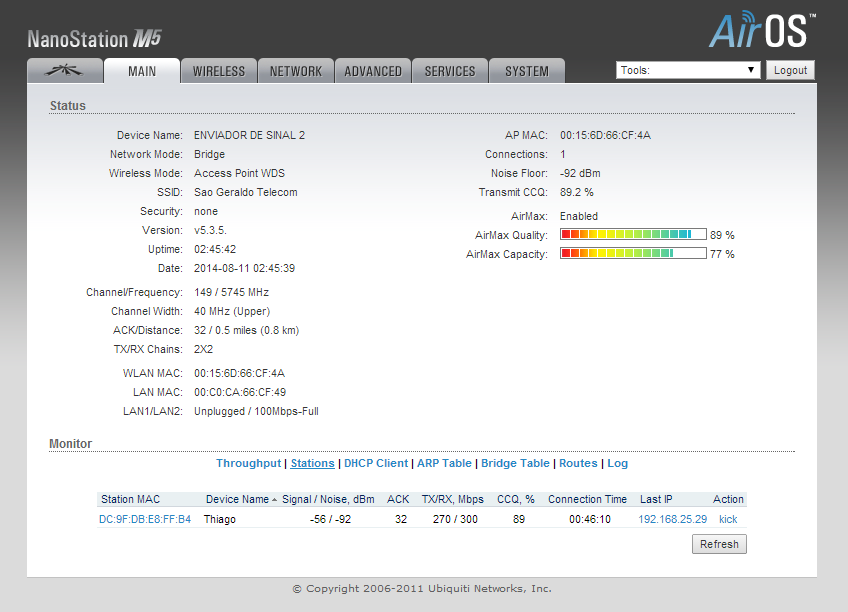Click the AirOS logo
This screenshot has height=612, width=848.
coord(761,29)
